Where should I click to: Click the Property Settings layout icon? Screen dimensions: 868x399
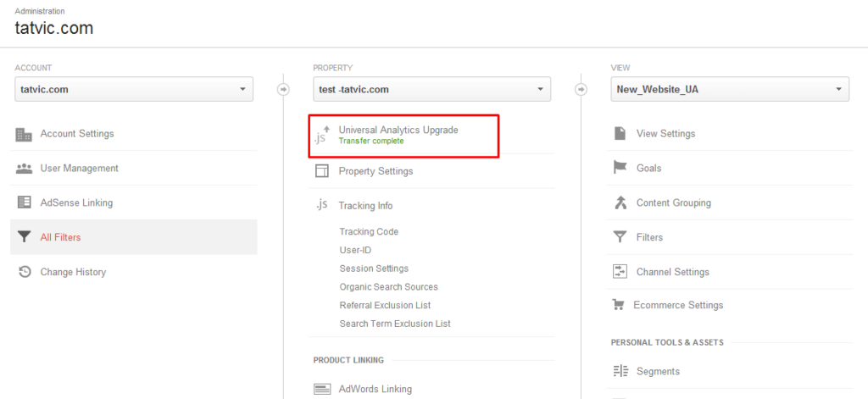[321, 171]
